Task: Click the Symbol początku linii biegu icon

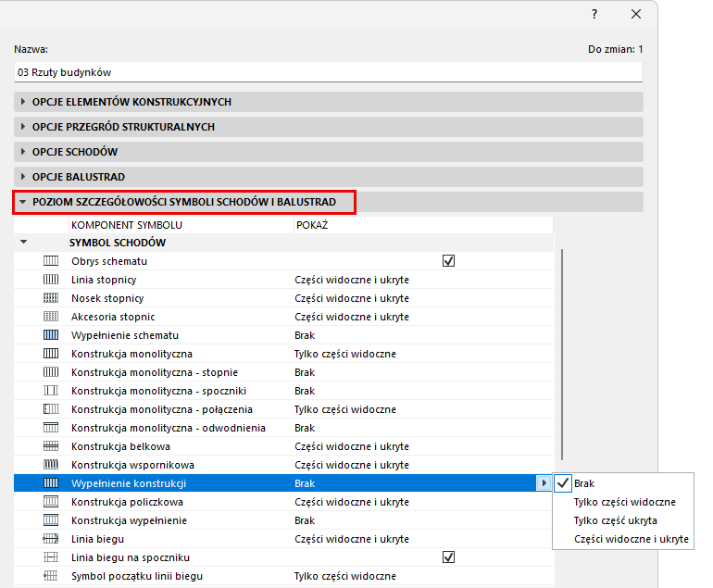Action: (x=51, y=576)
